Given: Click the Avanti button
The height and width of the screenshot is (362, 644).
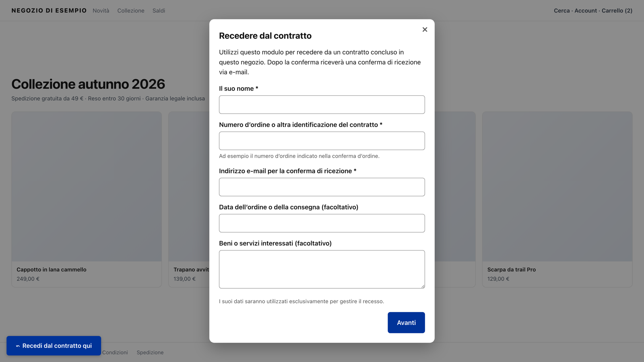Looking at the screenshot, I should [406, 323].
